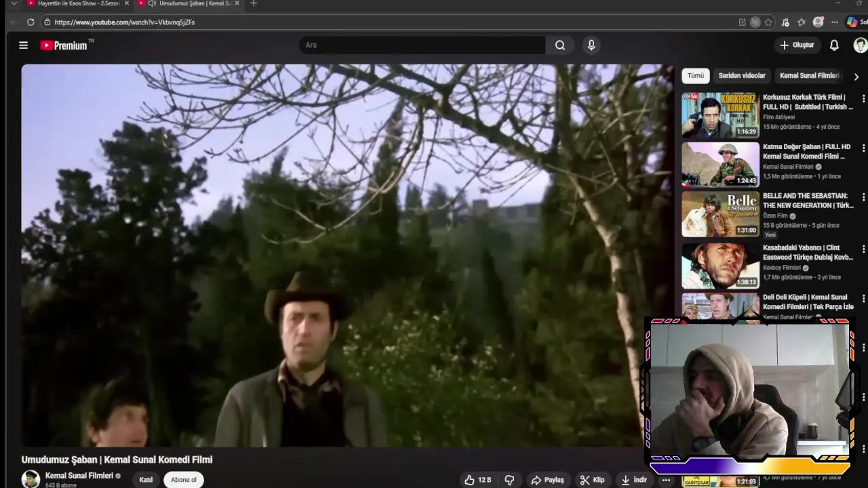This screenshot has height=488, width=868.
Task: Open browser settings three-dot menu
Action: pyautogui.click(x=835, y=22)
